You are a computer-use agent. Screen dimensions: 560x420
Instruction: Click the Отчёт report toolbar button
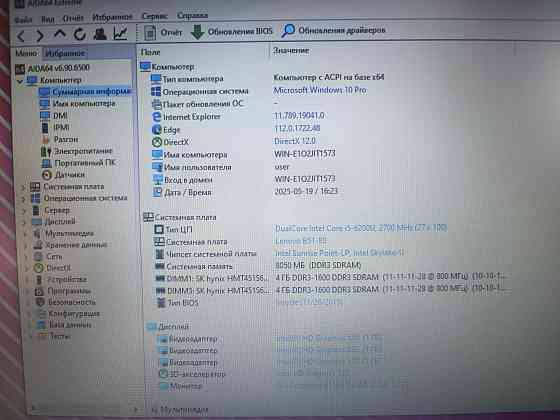(163, 32)
